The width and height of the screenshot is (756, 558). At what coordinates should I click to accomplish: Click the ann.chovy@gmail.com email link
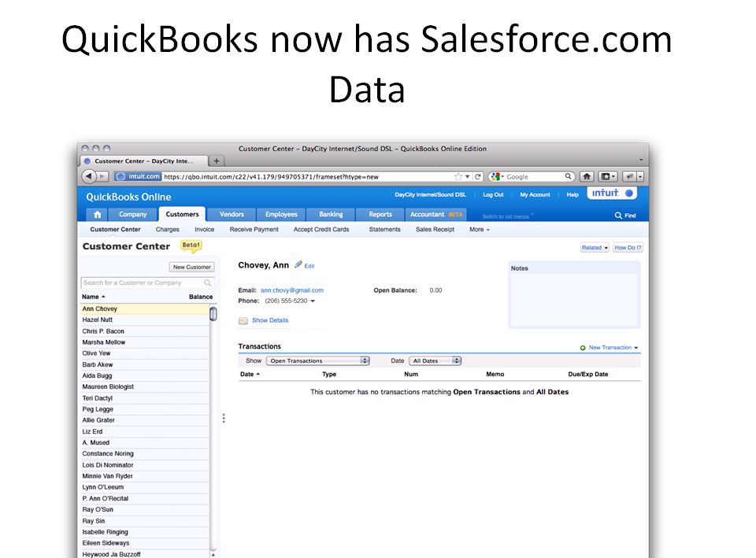292,290
